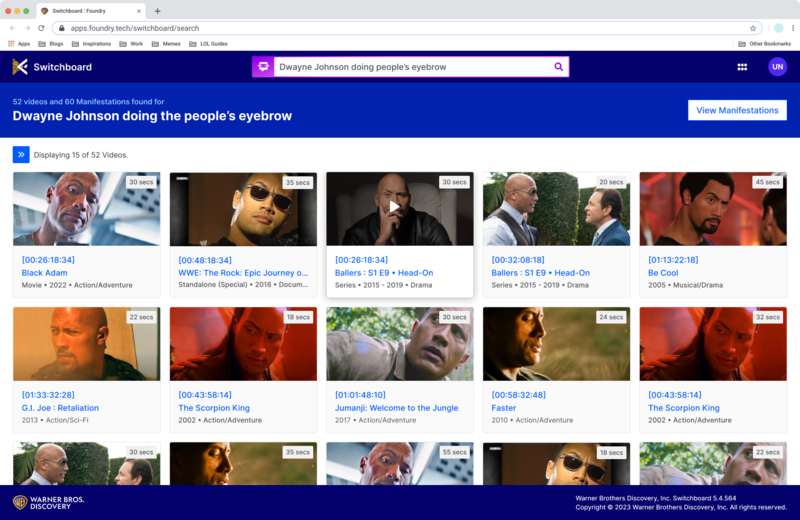
Task: Reload the page
Action: click(41, 28)
